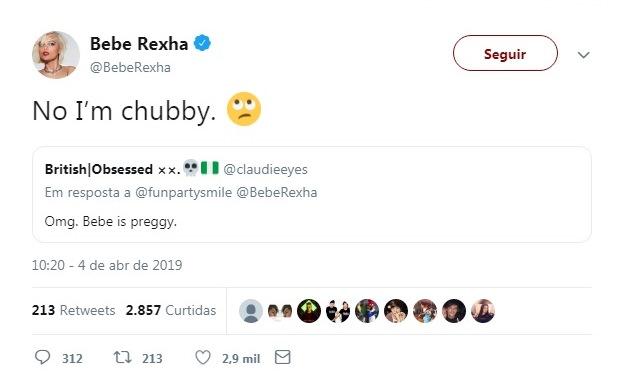Click the tweet timestamp 10:20 - 4 de abr de 2019
The width and height of the screenshot is (623, 380).
(x=107, y=265)
